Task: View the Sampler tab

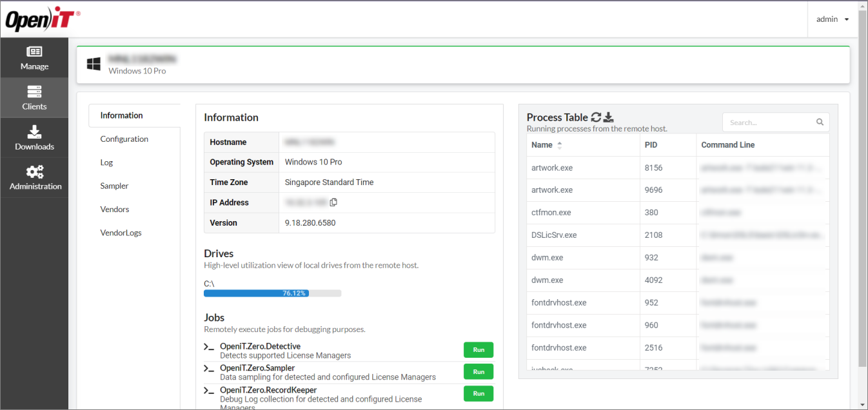Action: pos(113,186)
